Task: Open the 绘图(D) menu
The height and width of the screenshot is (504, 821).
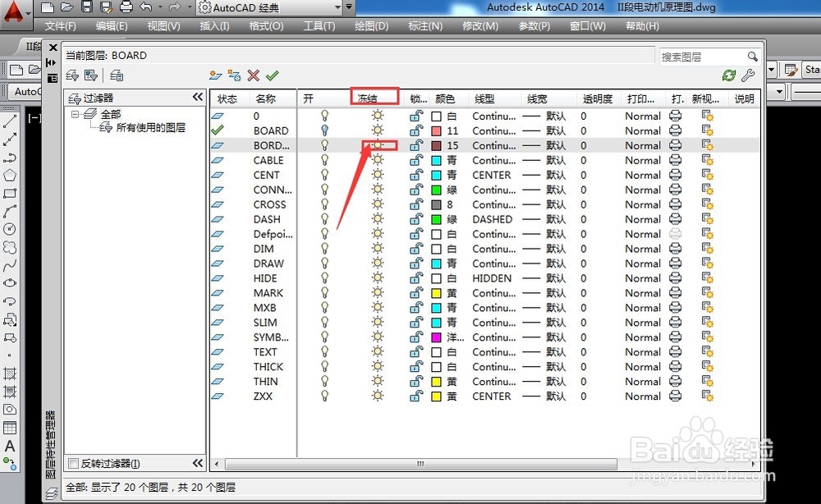Action: pos(371,26)
